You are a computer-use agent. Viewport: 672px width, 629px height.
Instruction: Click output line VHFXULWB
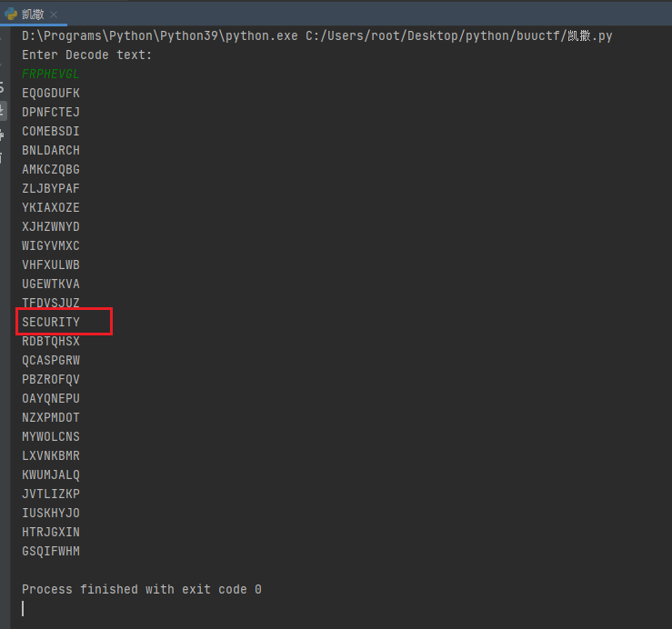click(51, 265)
